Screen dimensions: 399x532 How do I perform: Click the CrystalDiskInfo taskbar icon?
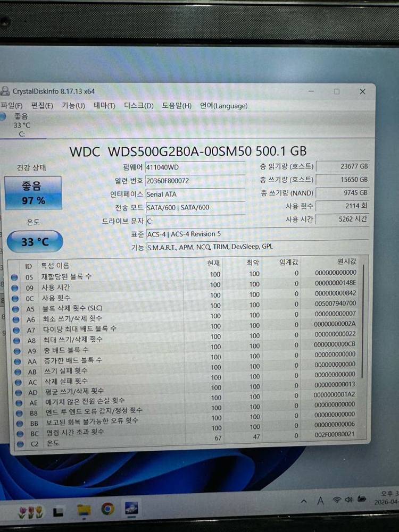[x=131, y=508]
